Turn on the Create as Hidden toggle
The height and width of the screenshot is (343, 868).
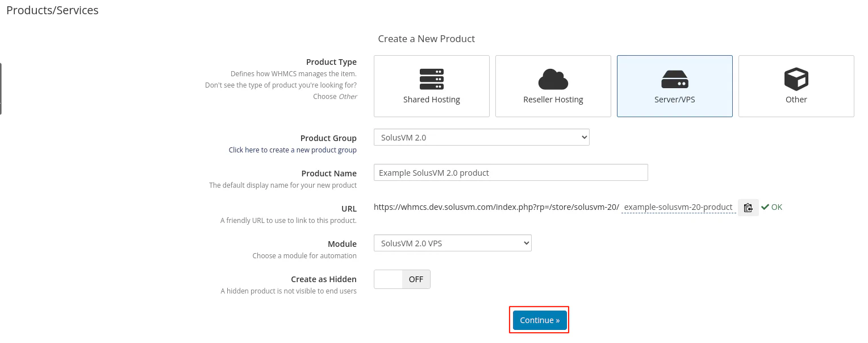click(388, 279)
